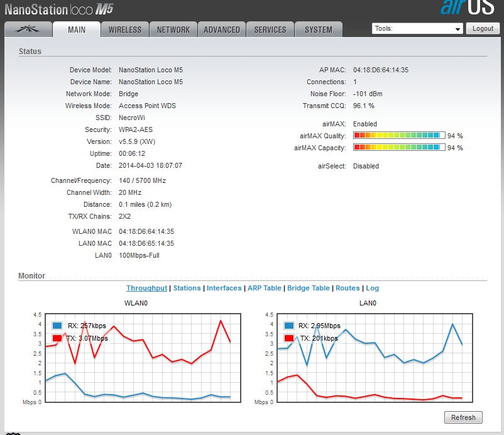Switch to the WIRELESS tab
The image size is (504, 435).
125,30
